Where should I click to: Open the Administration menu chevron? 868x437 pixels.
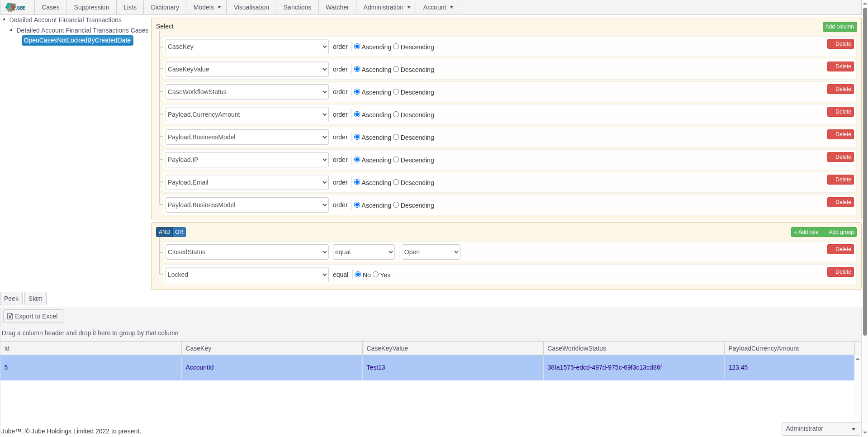[408, 7]
